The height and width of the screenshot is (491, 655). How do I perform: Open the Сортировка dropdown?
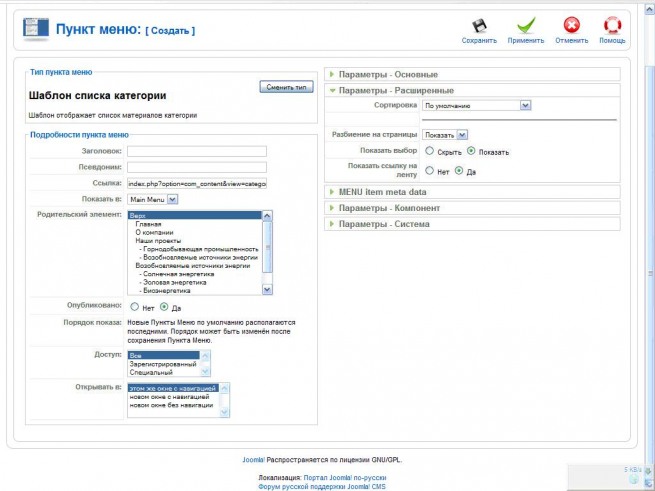477,106
